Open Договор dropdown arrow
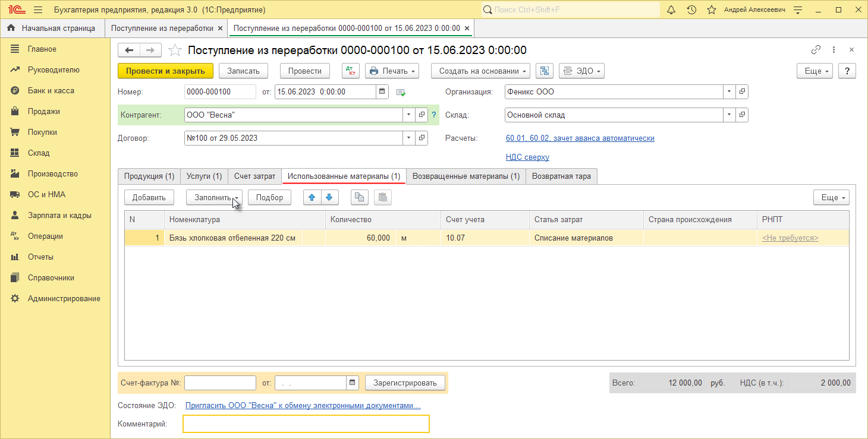This screenshot has height=439, width=868. pos(410,138)
